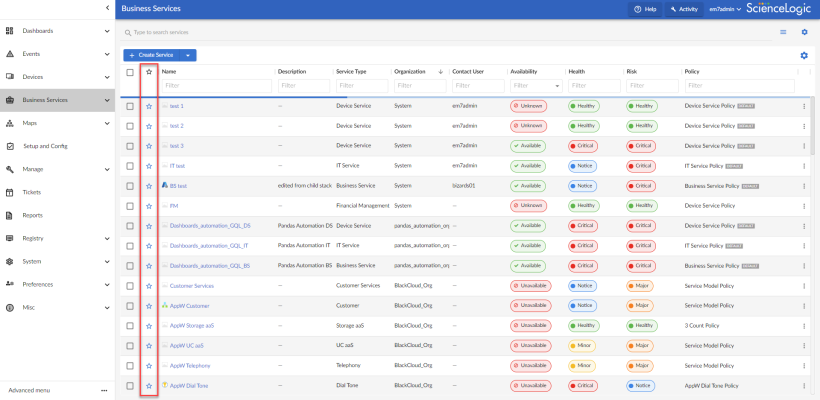
Task: Check the BS test row checkbox
Action: click(x=130, y=186)
